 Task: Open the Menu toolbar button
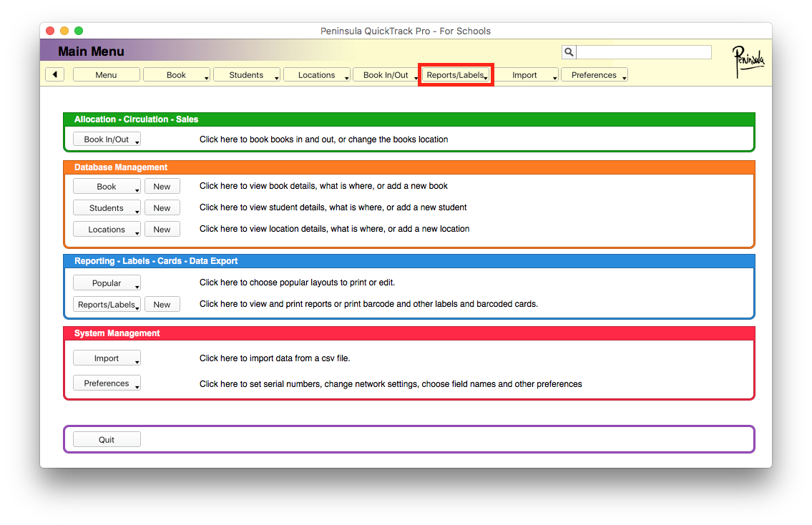pos(106,74)
